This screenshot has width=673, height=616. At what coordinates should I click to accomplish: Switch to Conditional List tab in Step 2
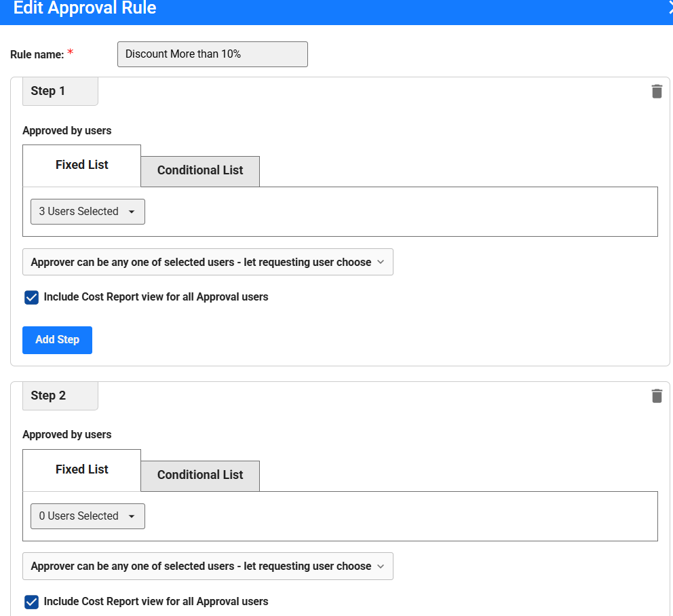tap(200, 476)
